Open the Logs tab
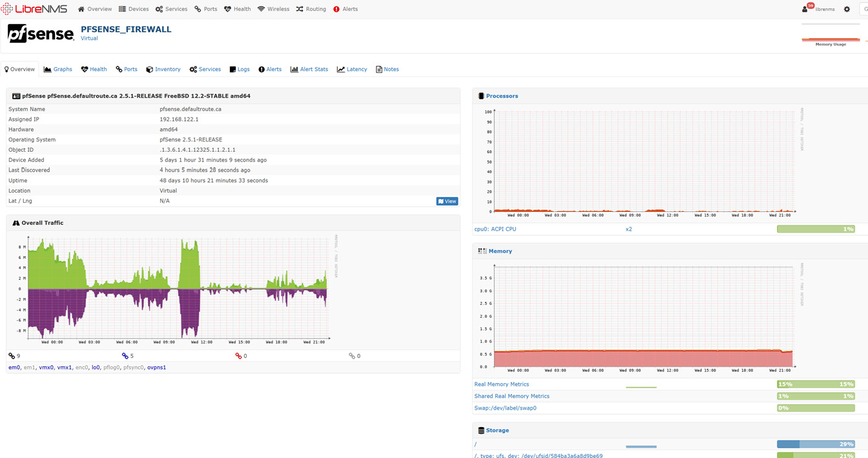The height and width of the screenshot is (458, 868). (x=240, y=69)
